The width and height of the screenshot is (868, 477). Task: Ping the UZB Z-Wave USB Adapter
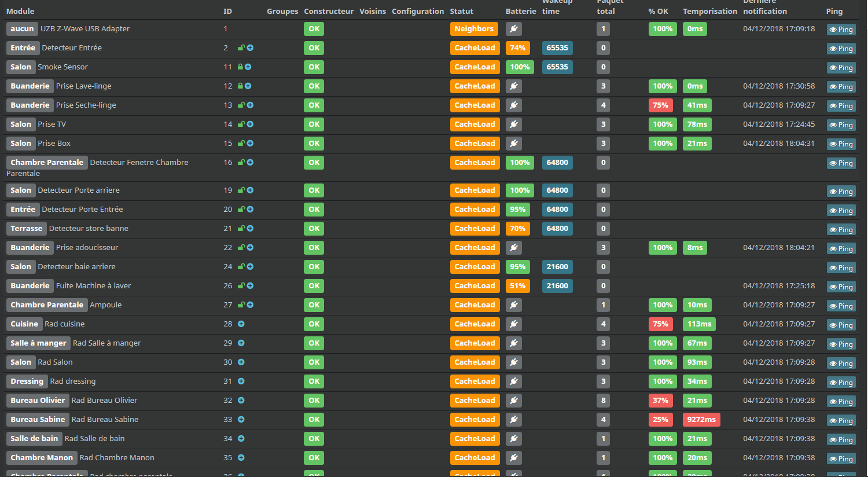pos(841,30)
